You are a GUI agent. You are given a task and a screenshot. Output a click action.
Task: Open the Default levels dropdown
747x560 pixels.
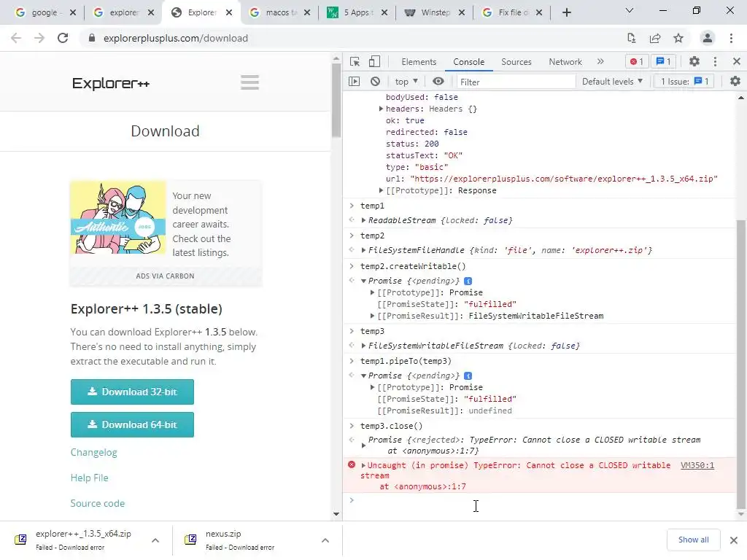pyautogui.click(x=612, y=82)
